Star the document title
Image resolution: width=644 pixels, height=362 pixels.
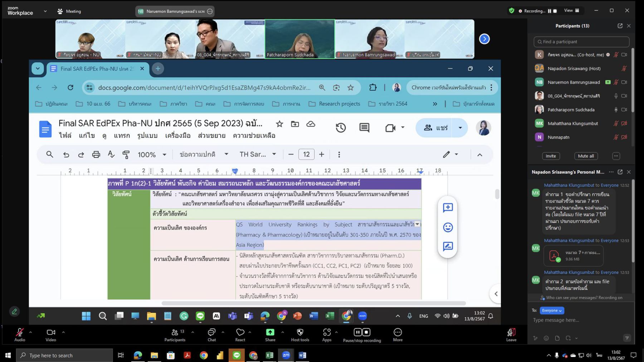tap(279, 124)
